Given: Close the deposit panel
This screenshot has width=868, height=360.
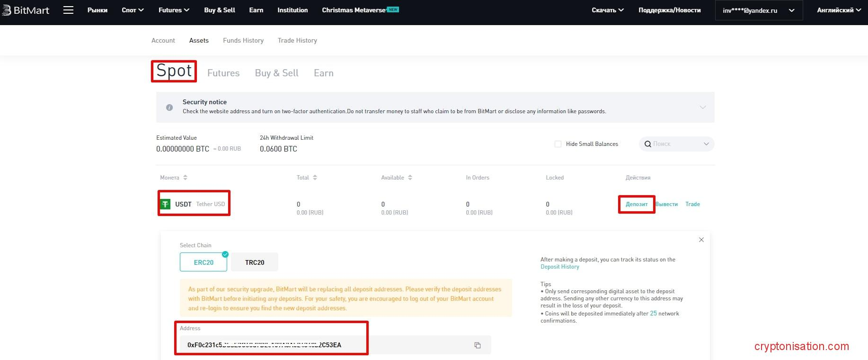Looking at the screenshot, I should point(701,240).
